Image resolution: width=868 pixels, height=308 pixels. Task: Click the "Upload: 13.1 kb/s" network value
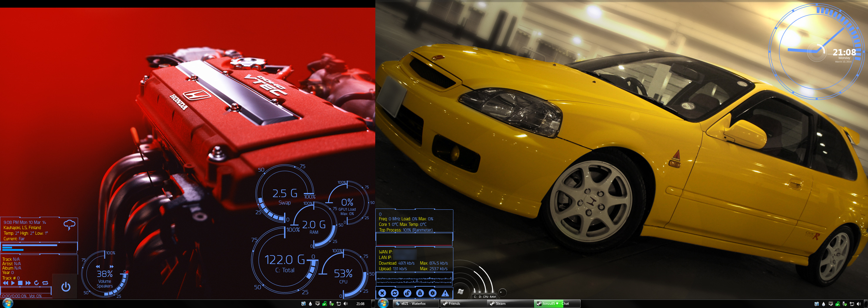coord(393,269)
